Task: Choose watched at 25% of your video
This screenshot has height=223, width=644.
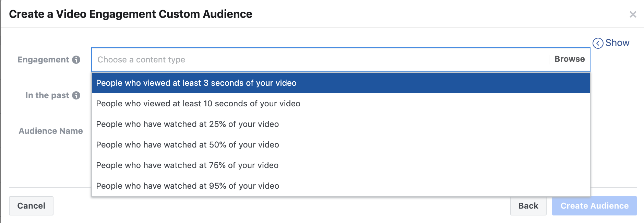Action: tap(341, 124)
